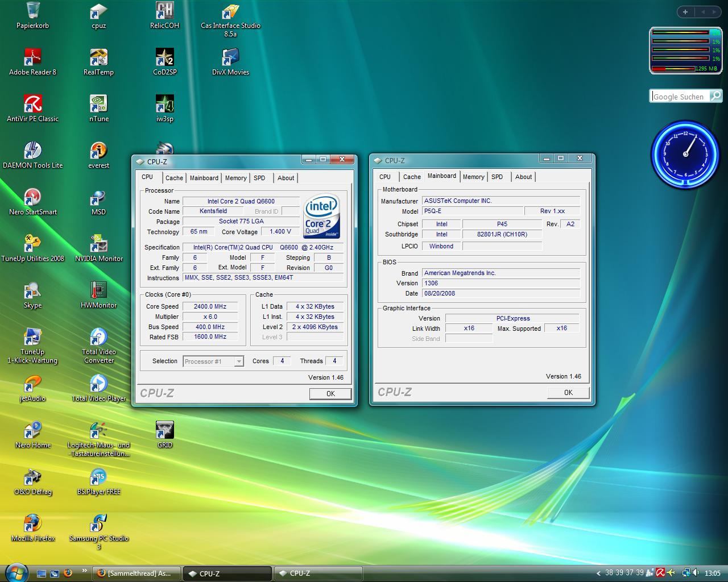
Task: Select the Skype desktop icon
Action: [x=32, y=295]
